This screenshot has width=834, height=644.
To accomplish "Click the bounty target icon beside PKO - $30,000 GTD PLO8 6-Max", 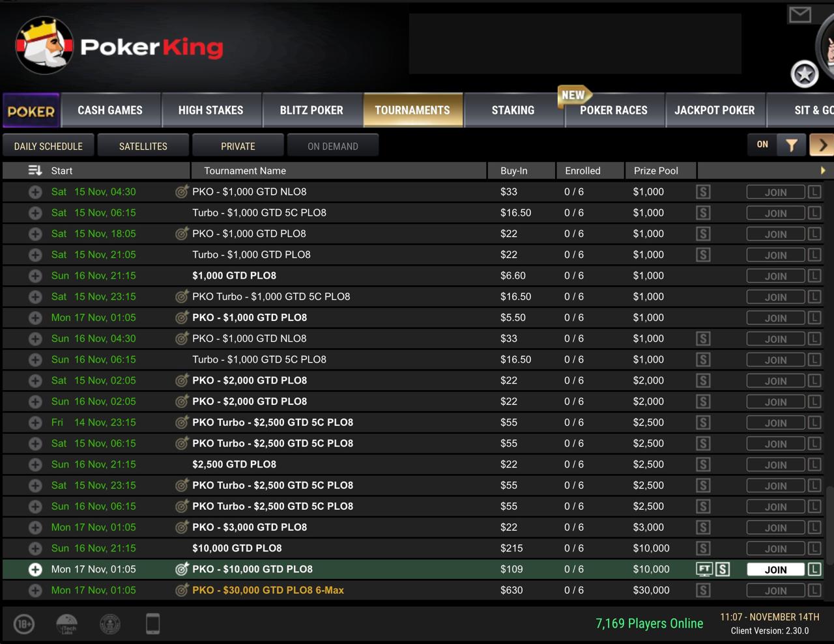I will 182,591.
